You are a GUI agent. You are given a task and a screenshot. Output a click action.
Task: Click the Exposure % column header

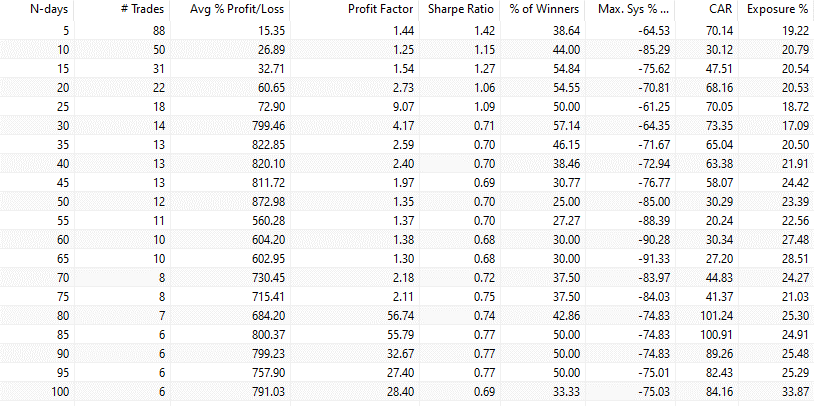(777, 9)
